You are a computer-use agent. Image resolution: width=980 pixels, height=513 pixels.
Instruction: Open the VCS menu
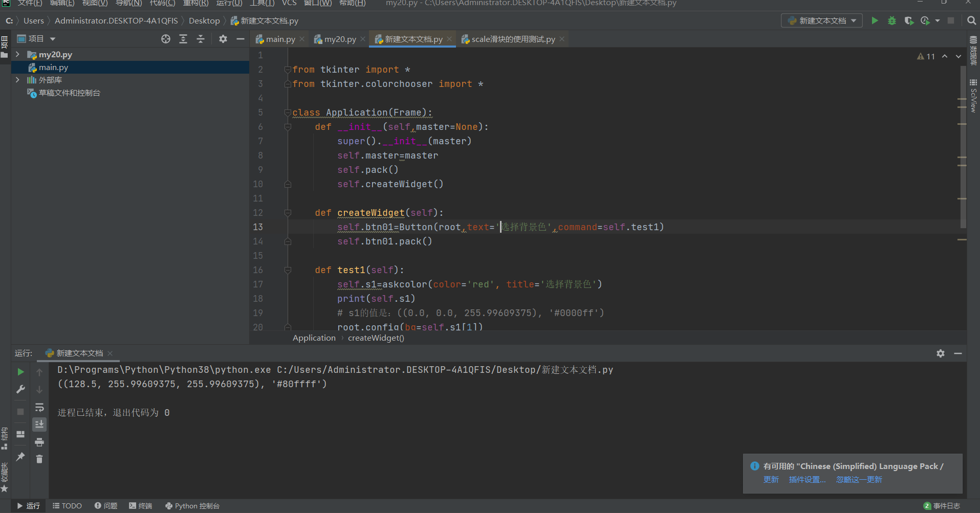click(x=289, y=3)
